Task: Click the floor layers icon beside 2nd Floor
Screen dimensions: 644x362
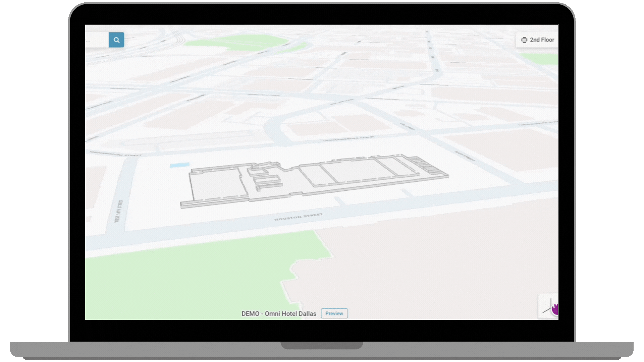Action: click(524, 40)
